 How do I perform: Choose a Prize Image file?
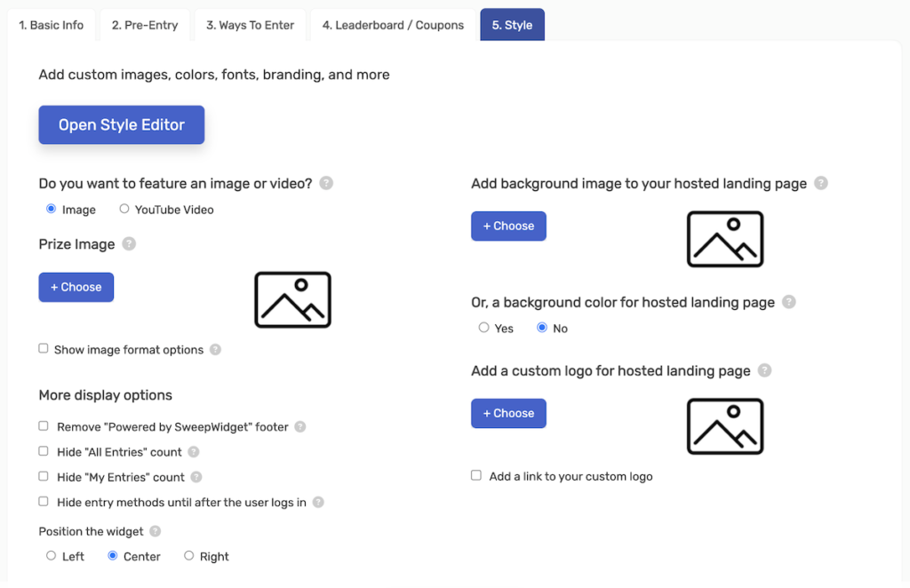click(x=76, y=287)
